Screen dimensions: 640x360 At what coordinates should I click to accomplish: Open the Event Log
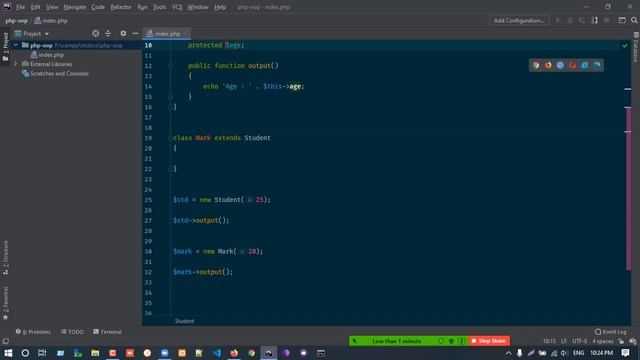coord(611,332)
